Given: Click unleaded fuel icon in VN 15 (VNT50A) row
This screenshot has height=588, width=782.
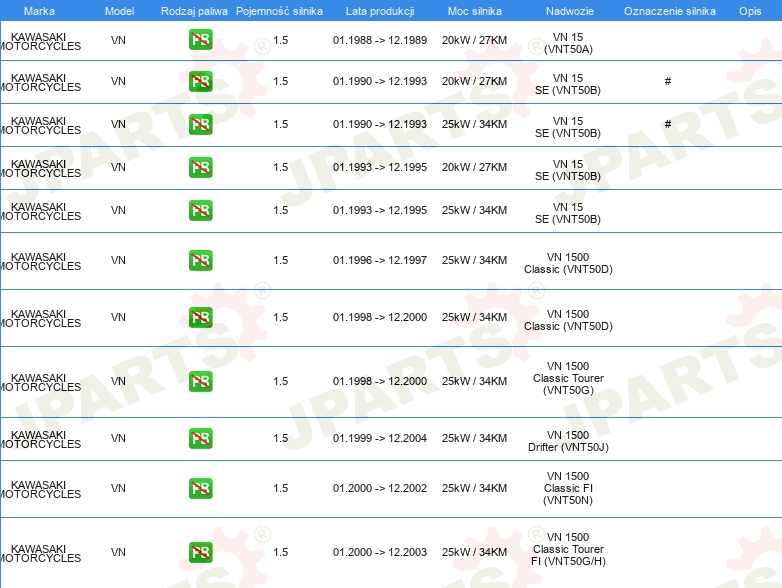Looking at the screenshot, I should coord(200,40).
